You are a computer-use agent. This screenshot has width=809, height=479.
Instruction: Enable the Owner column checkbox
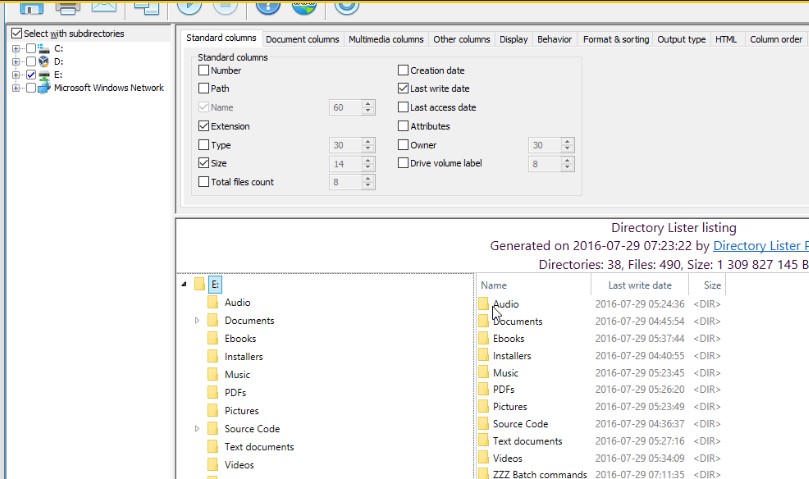(x=403, y=145)
